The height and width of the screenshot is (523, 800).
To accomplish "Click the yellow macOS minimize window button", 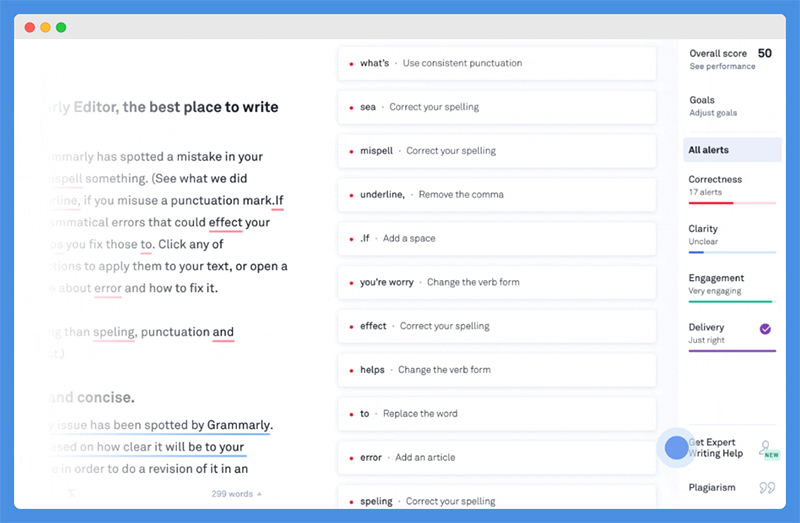I will pos(45,28).
